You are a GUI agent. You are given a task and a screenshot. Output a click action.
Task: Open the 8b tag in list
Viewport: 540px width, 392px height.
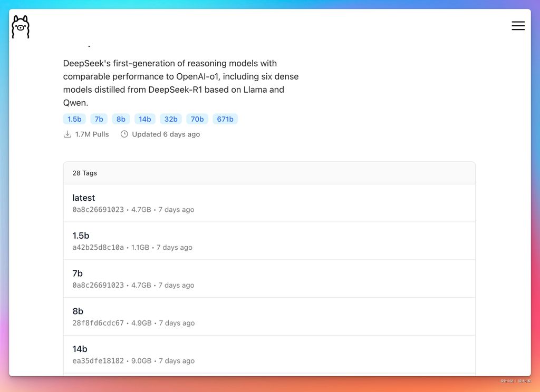pos(78,311)
